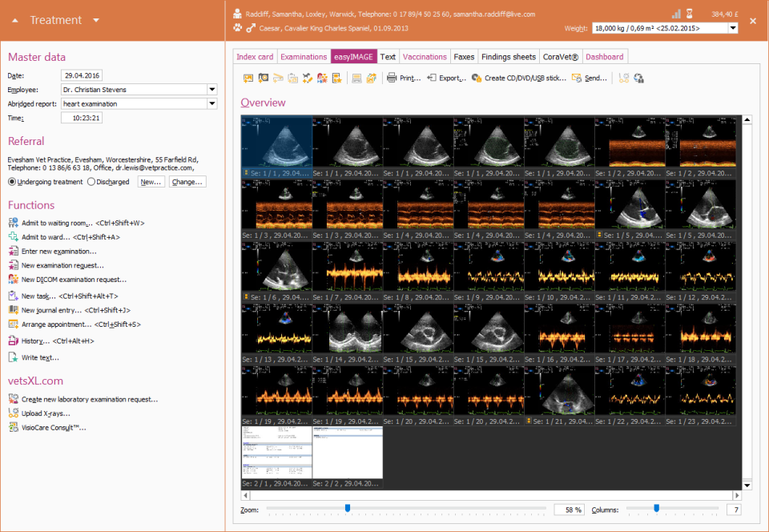
Task: Click the Admit to ward green cross icon
Action: [14, 237]
